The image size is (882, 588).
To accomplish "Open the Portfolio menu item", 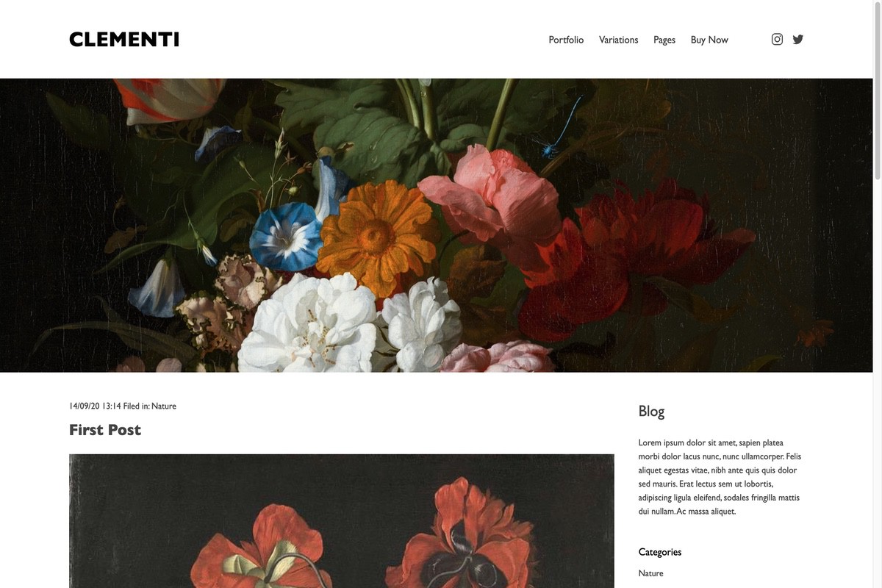I will click(566, 40).
